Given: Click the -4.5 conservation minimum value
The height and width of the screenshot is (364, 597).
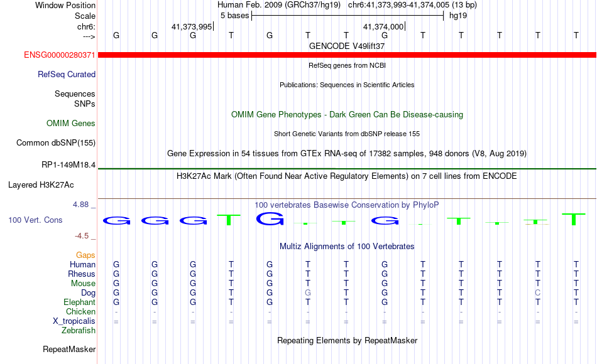Looking at the screenshot, I should pos(82,236).
